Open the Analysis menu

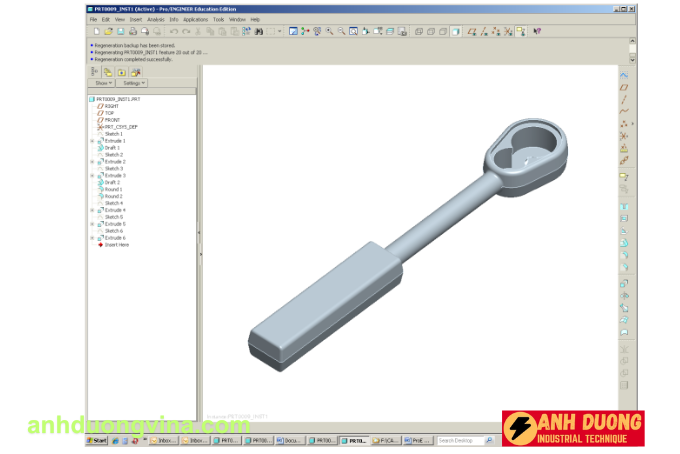tap(155, 19)
